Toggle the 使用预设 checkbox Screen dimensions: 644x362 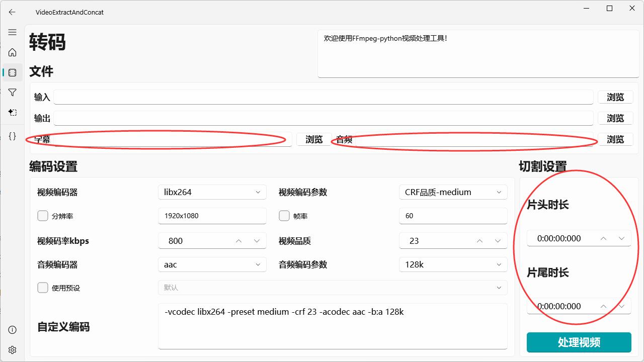coord(43,288)
